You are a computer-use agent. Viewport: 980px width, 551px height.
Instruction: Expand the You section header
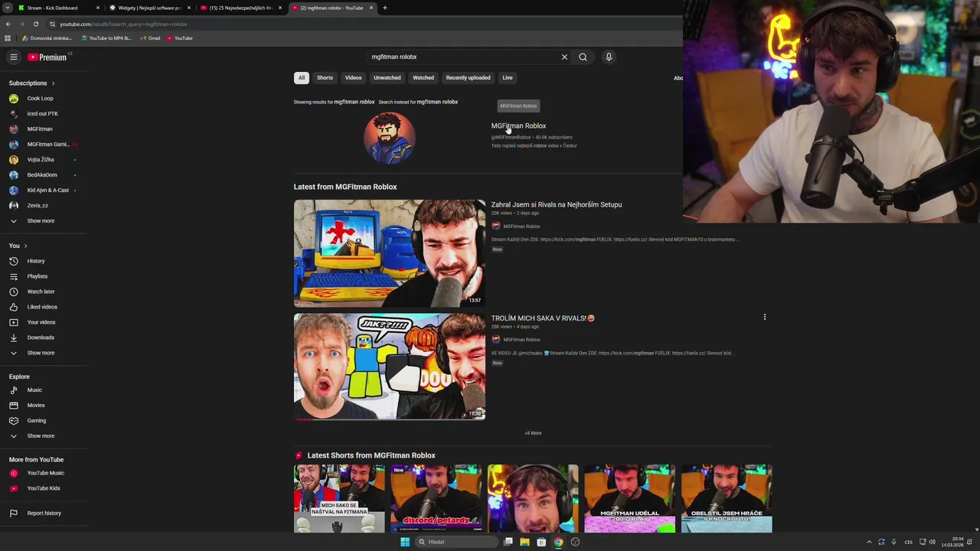point(18,246)
